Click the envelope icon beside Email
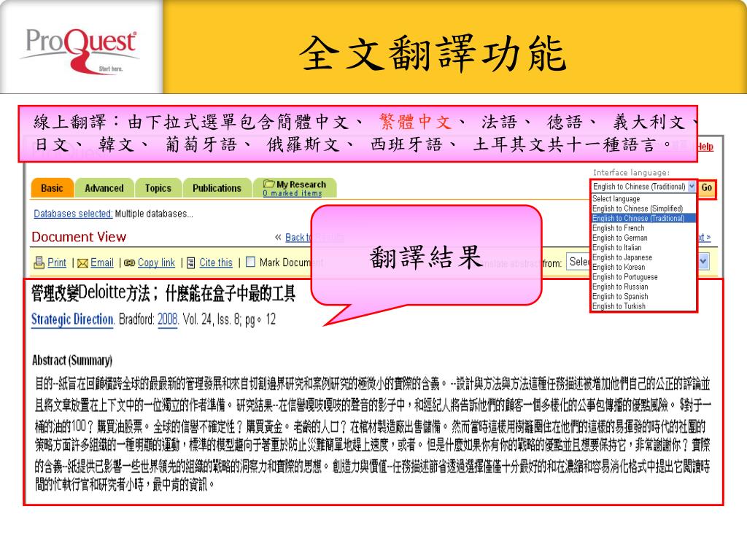The height and width of the screenshot is (560, 747). (x=82, y=262)
